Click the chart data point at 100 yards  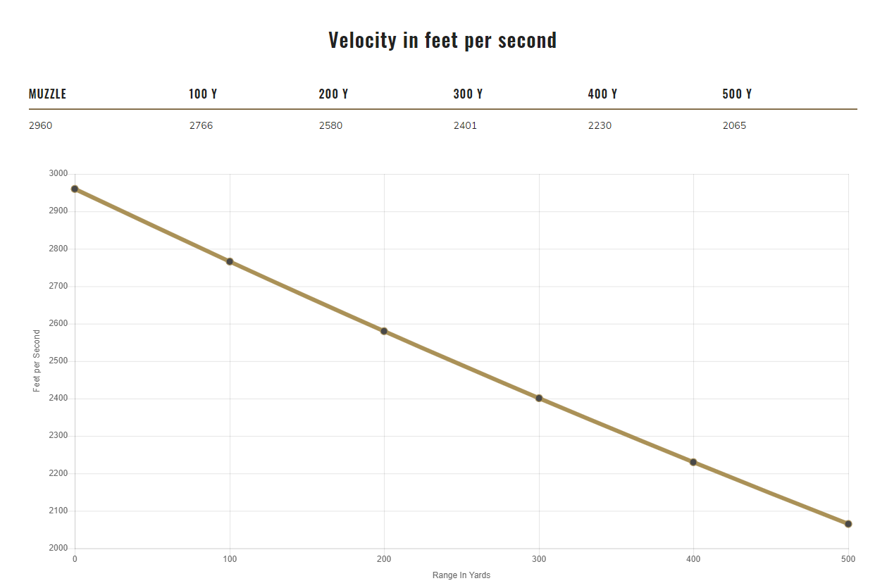pyautogui.click(x=230, y=261)
